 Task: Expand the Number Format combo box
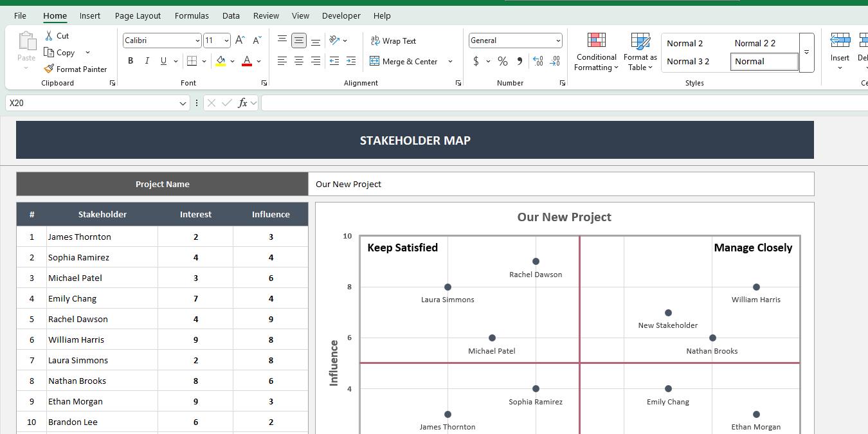click(x=558, y=40)
